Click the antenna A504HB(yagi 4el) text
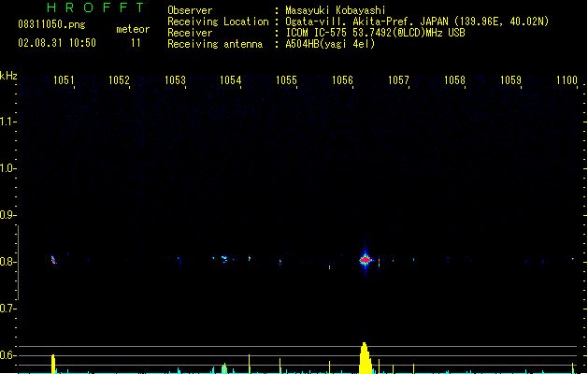588x374 pixels. [x=330, y=44]
